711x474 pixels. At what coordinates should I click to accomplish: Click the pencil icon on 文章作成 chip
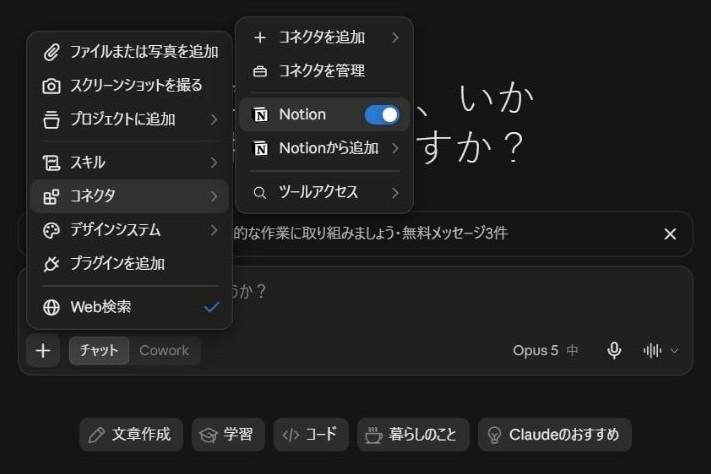coord(97,435)
